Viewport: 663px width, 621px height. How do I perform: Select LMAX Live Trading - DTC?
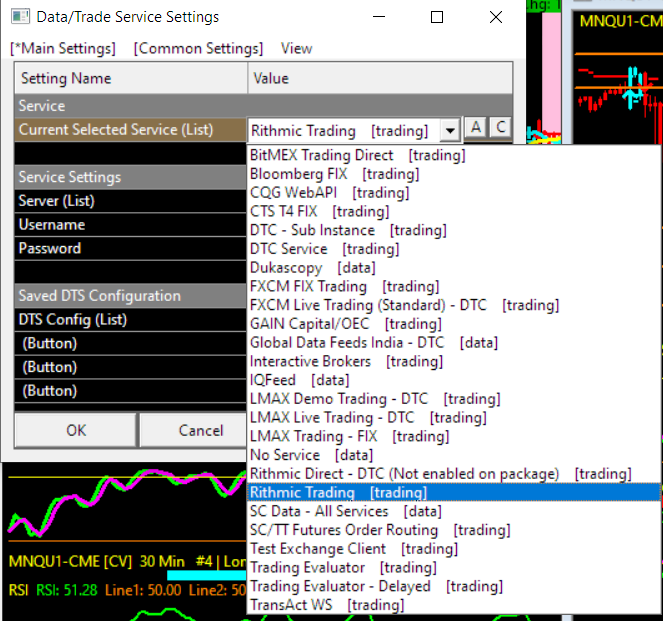tap(453, 418)
